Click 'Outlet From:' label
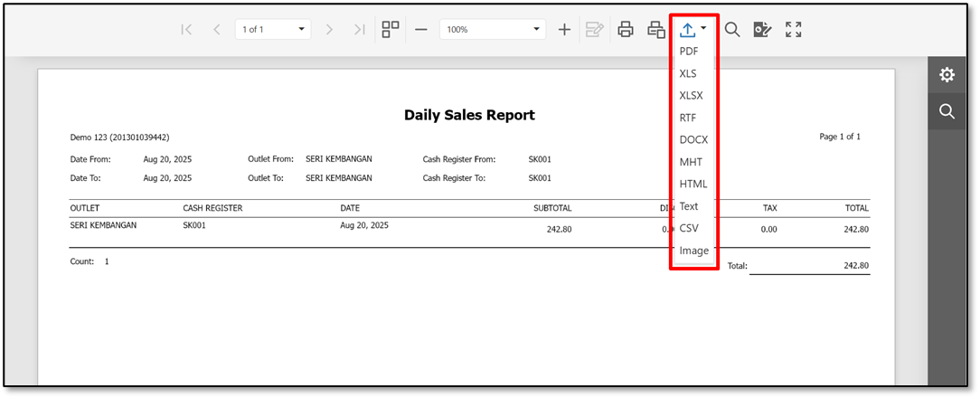This screenshot has width=980, height=398. click(x=270, y=159)
